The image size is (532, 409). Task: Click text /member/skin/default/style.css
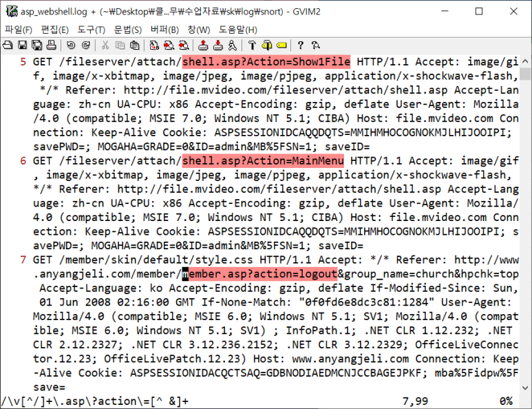(x=156, y=260)
